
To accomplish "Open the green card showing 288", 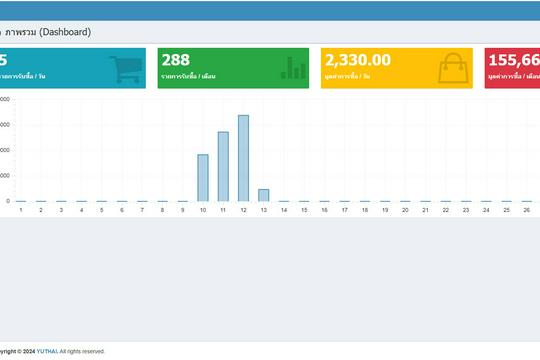I will 233,68.
